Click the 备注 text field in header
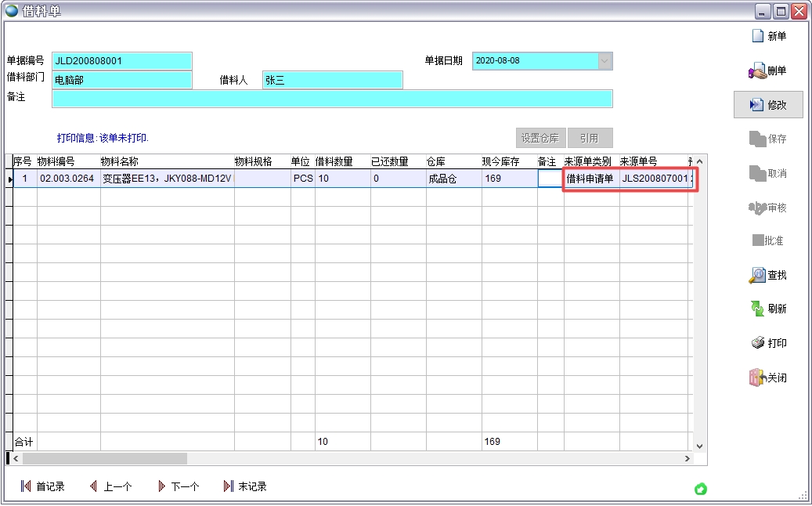The width and height of the screenshot is (812, 506). pos(332,98)
